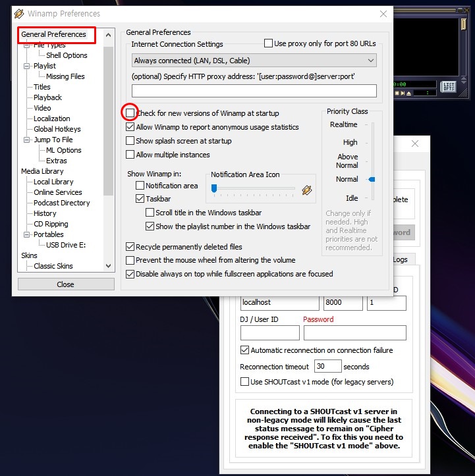475x476 pixels.
Task: Select General Preferences in the tree
Action: [53, 34]
